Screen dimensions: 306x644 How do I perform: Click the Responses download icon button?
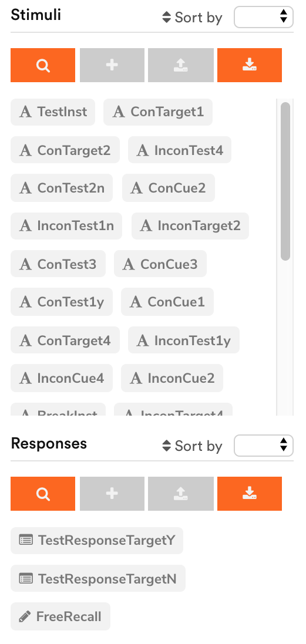pos(250,494)
